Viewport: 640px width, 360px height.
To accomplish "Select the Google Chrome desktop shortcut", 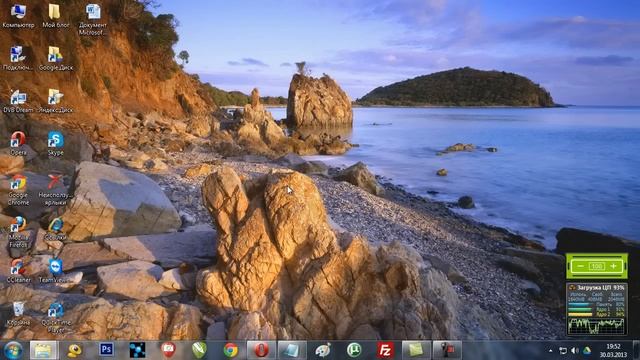I will [18, 189].
